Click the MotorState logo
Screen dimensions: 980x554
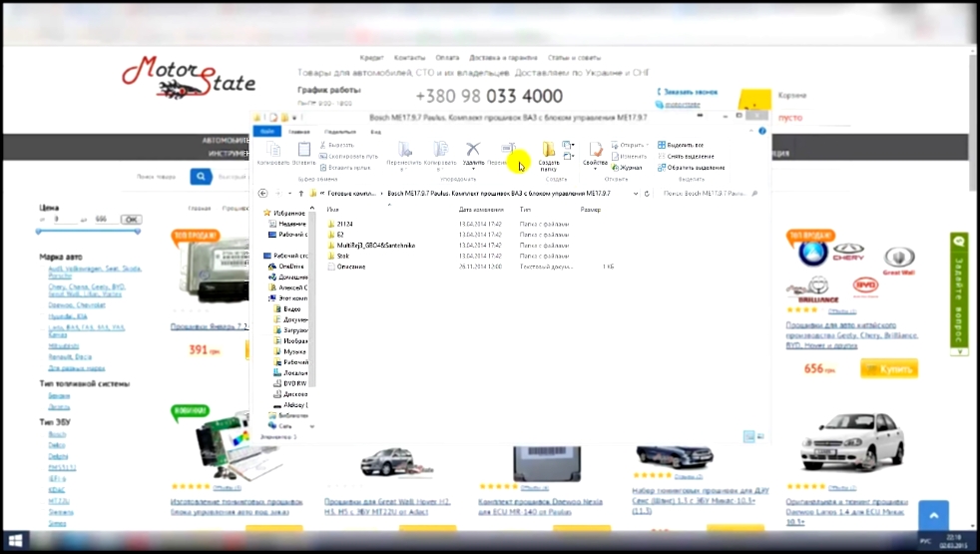click(189, 78)
